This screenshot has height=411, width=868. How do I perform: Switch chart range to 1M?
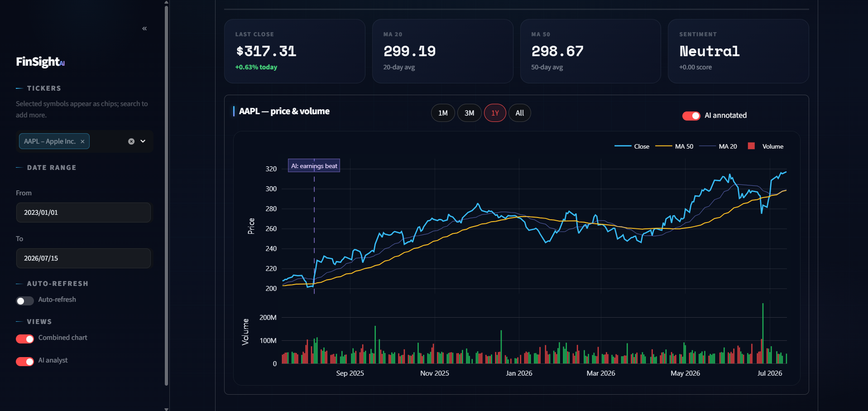(x=443, y=113)
